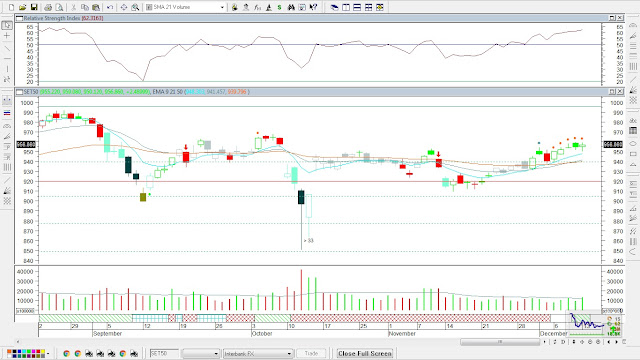
Task: Maximize the SET50 price panel
Action: click(x=612, y=91)
